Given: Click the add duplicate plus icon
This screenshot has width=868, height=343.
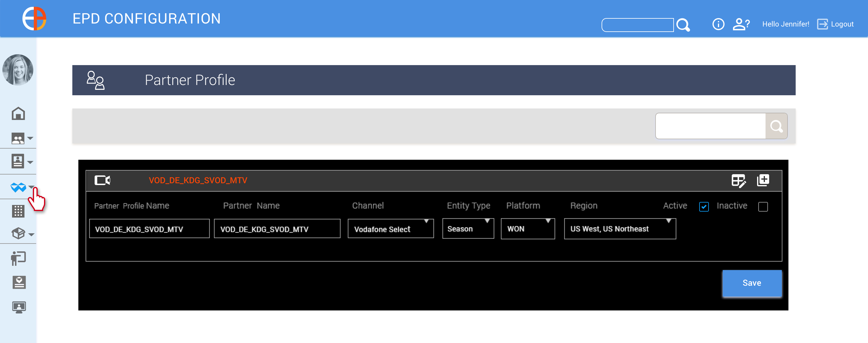Looking at the screenshot, I should coord(763,180).
